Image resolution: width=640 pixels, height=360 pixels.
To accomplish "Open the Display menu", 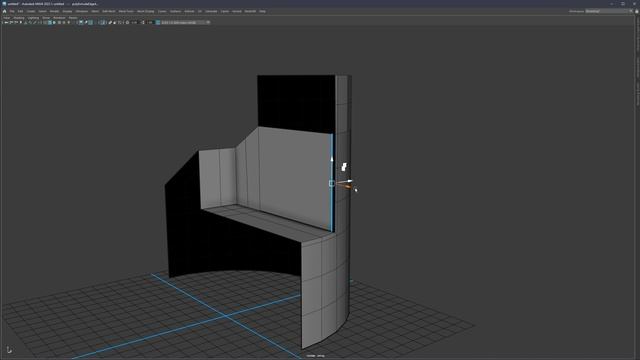I will 67,11.
